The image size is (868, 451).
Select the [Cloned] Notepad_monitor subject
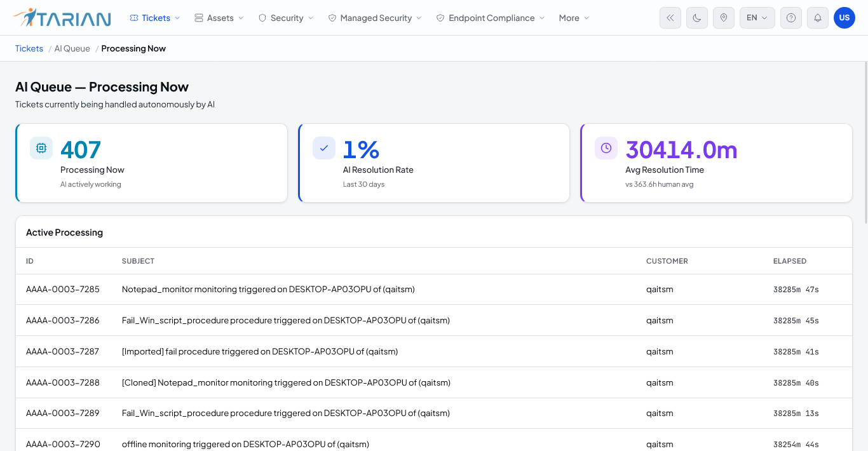point(286,382)
